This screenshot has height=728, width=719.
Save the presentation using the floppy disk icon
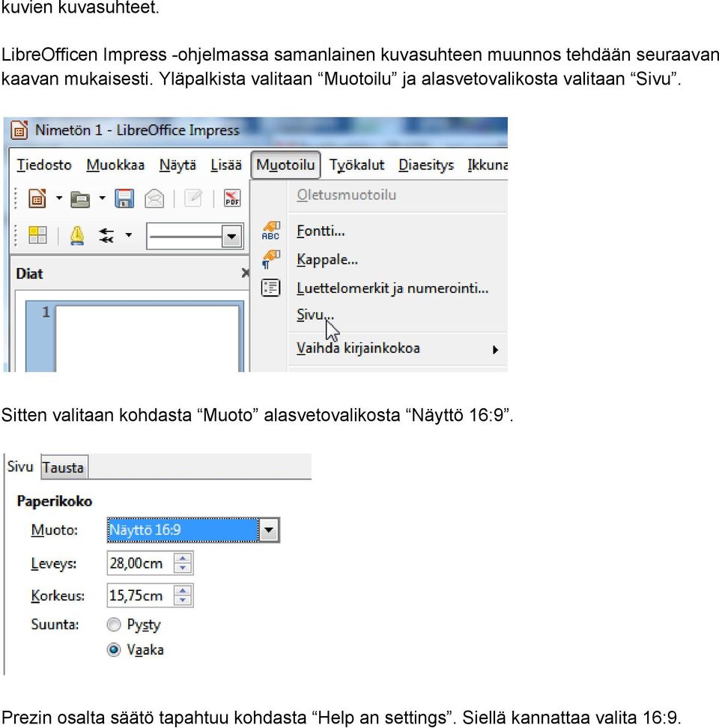(x=124, y=198)
